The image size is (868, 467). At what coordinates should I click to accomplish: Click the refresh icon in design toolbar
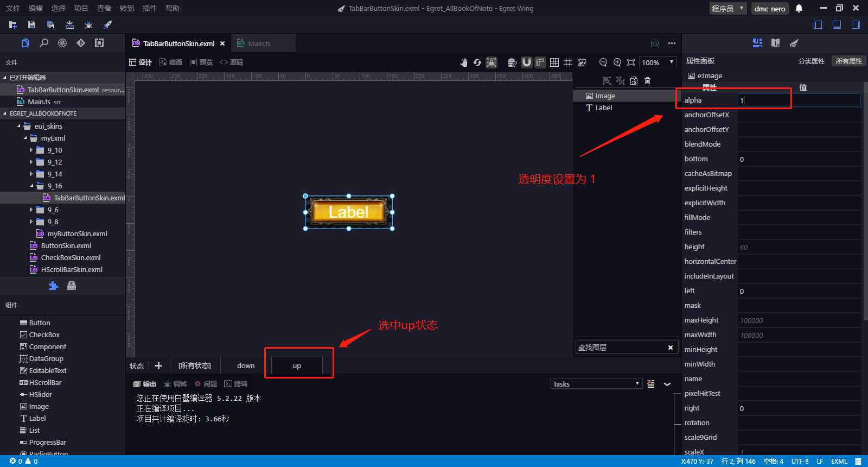pos(477,62)
